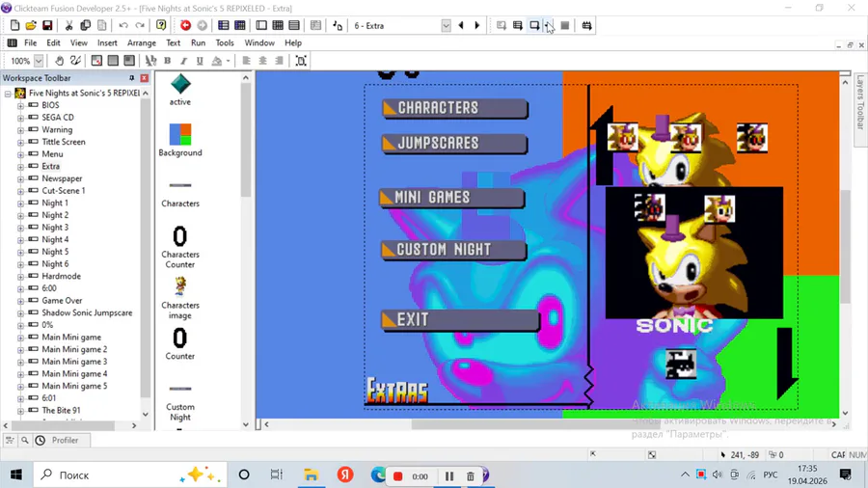Open the Edit menu

[53, 42]
